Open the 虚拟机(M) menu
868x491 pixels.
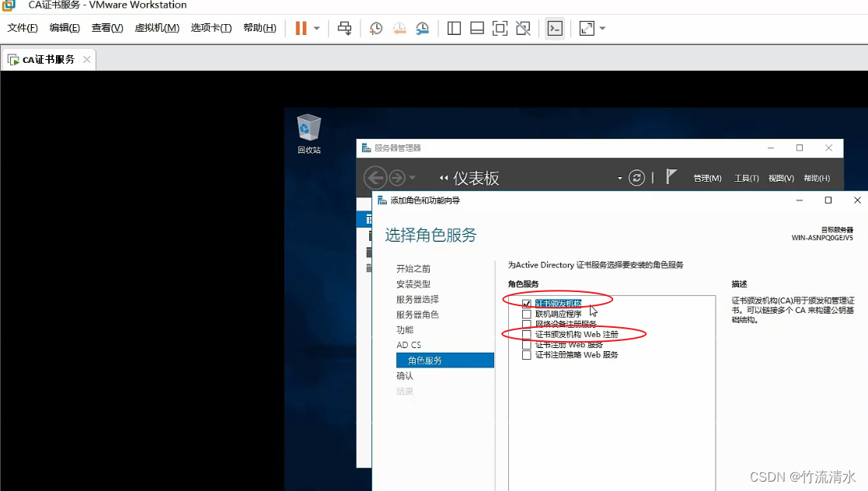(157, 28)
